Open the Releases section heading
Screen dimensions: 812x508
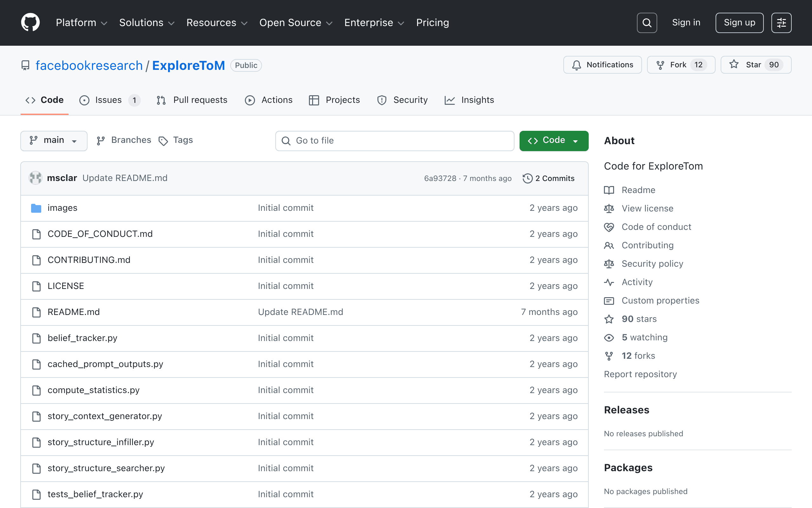point(626,410)
